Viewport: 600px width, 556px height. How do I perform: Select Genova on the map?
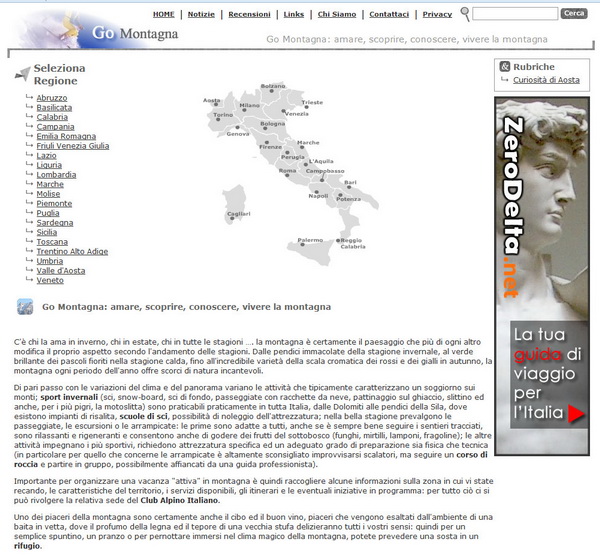[238, 134]
